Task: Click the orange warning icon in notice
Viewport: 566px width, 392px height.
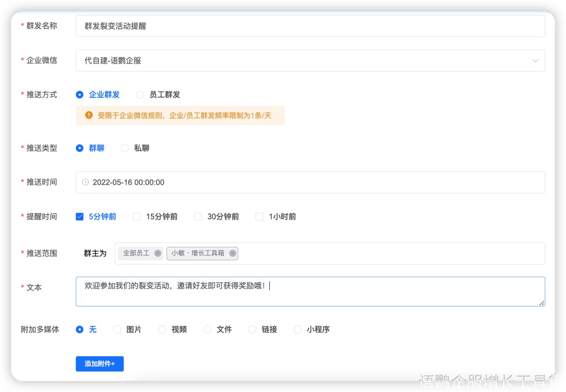Action: [x=89, y=115]
